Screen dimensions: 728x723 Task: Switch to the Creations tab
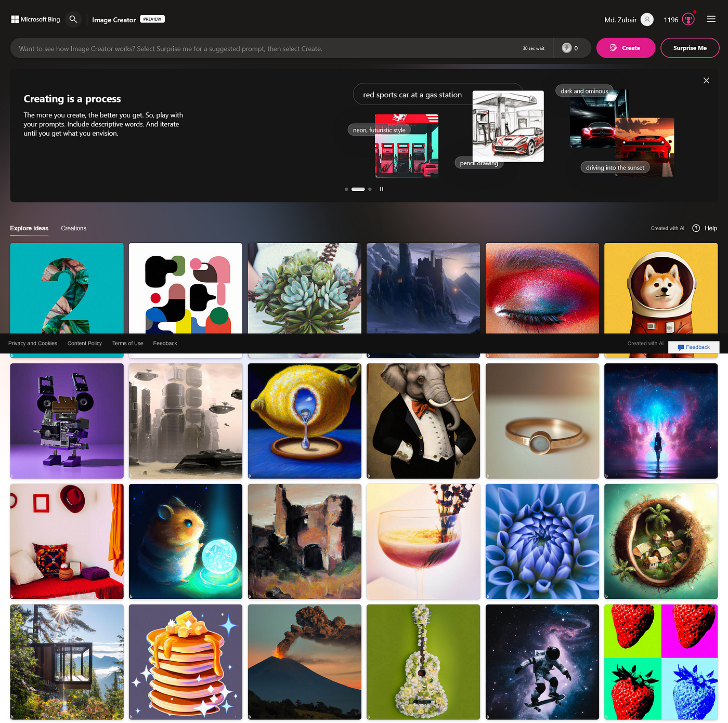pos(73,228)
